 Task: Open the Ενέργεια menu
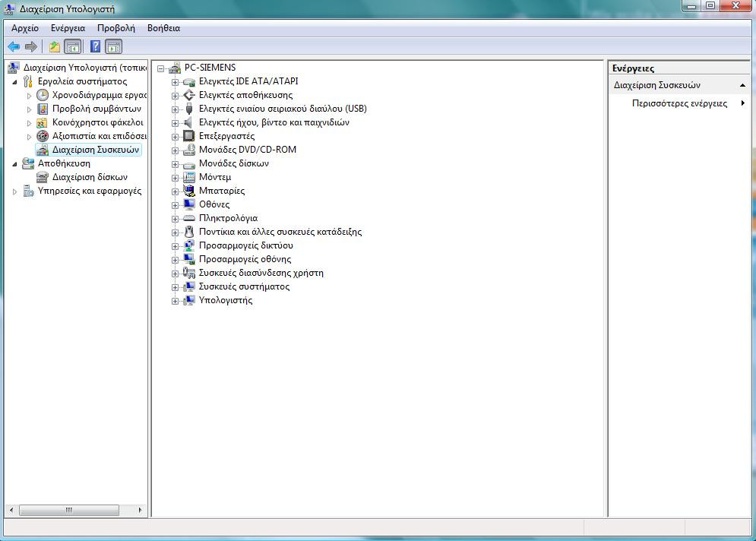(x=68, y=28)
